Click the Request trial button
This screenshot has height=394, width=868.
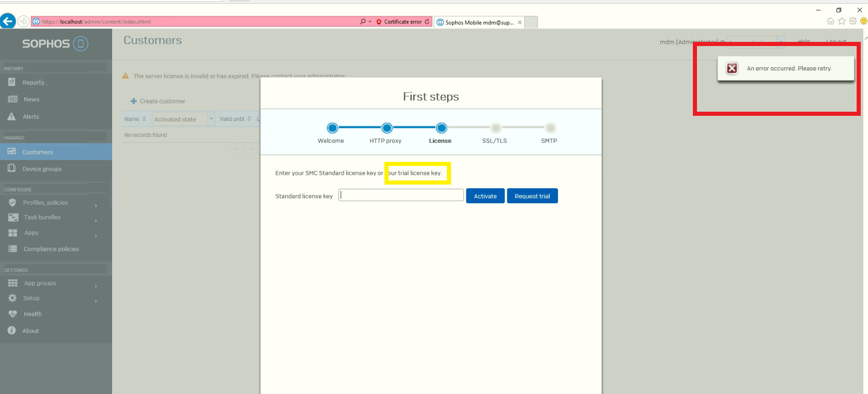pos(532,196)
